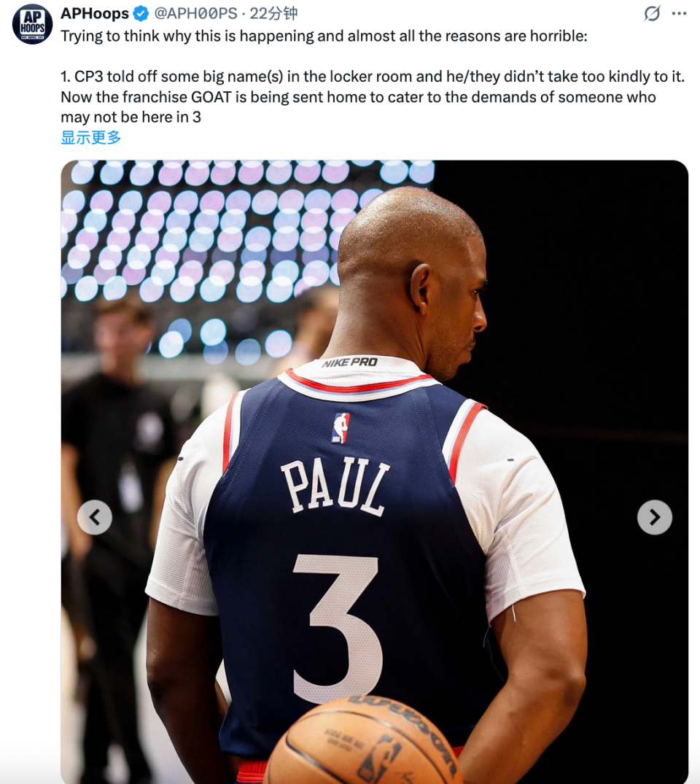Image resolution: width=700 pixels, height=784 pixels.
Task: Open the APHoops display name
Action: [x=95, y=14]
